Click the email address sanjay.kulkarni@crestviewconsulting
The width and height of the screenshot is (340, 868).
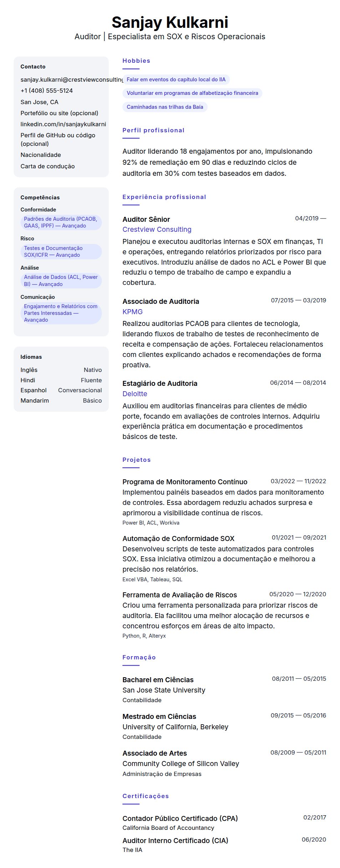(72, 80)
